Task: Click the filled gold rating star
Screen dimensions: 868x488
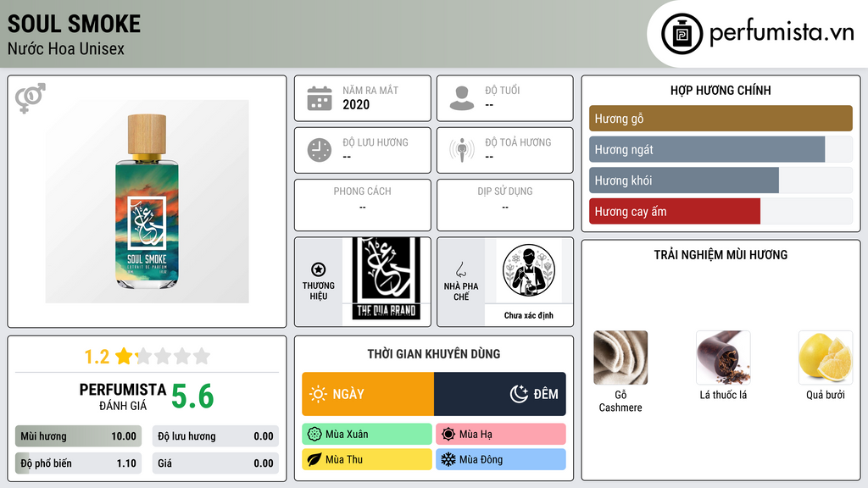Action: coord(124,356)
